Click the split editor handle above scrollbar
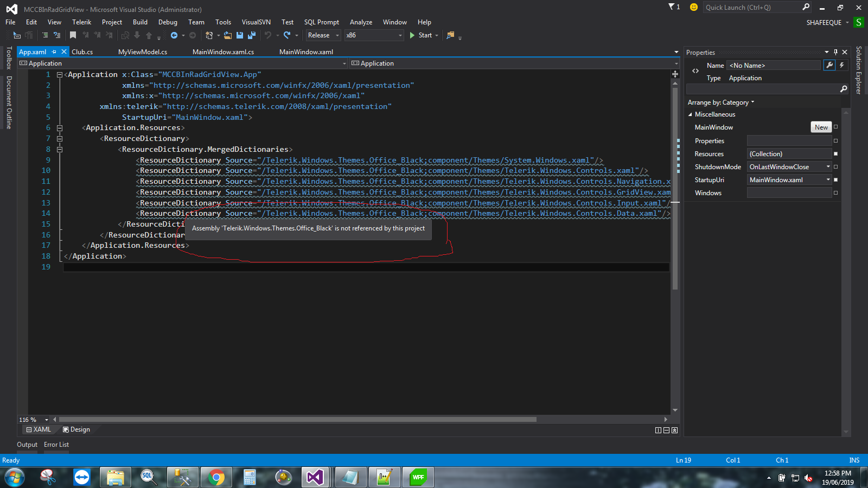Screen dimensions: 868x488 [x=675, y=74]
